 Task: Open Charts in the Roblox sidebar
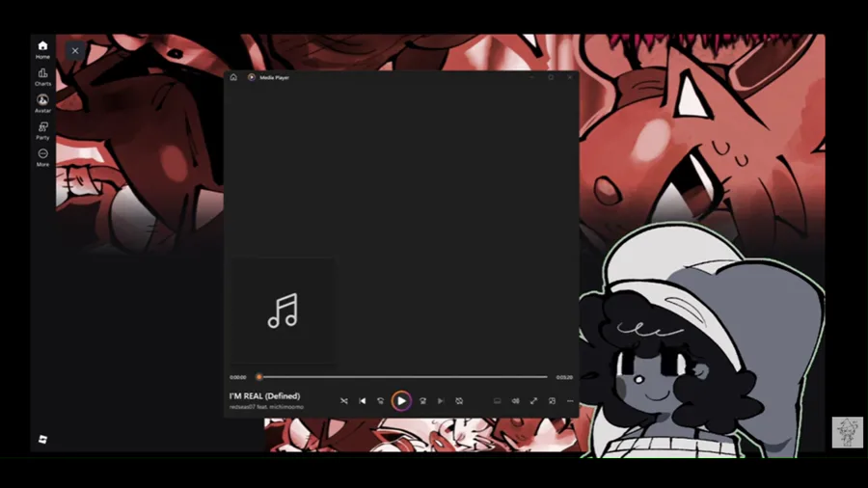[x=42, y=76]
